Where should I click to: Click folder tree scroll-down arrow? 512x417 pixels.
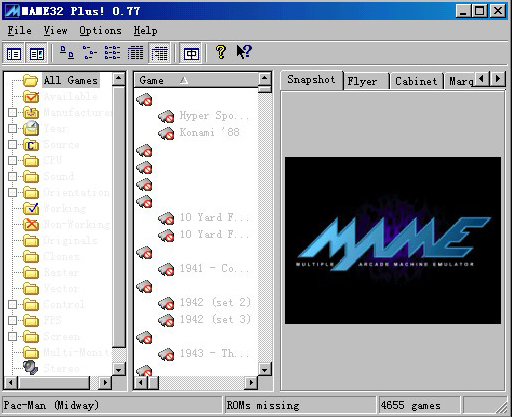(x=119, y=369)
